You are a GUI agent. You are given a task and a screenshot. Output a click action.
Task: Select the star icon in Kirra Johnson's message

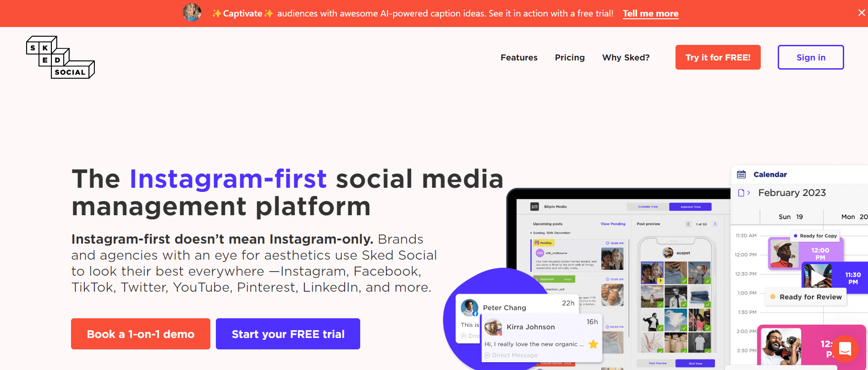(x=593, y=344)
